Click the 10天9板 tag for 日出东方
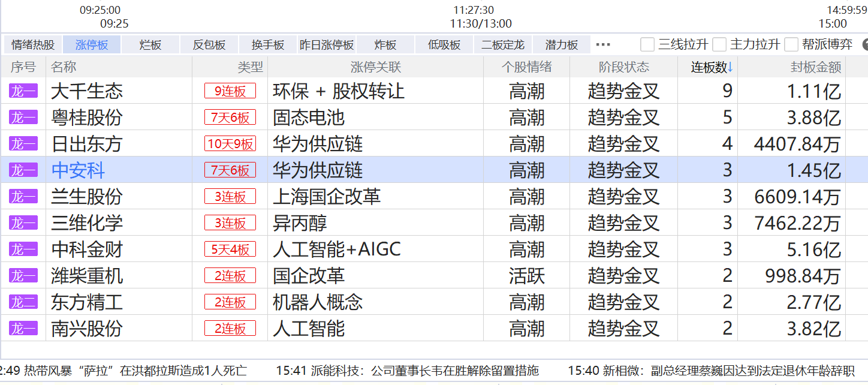 click(x=230, y=144)
